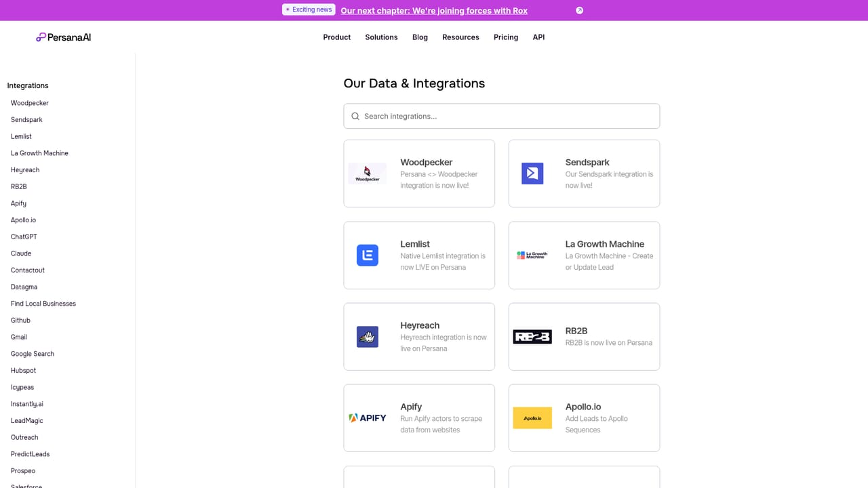
Task: Focus the Search integrations field
Action: click(502, 116)
